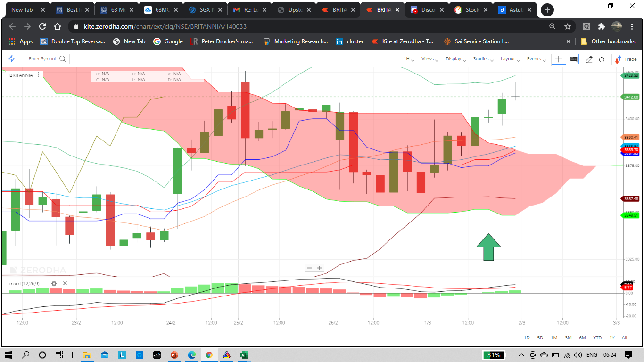Select the 3M range
Screen dimensions: 644x362
click(568, 337)
